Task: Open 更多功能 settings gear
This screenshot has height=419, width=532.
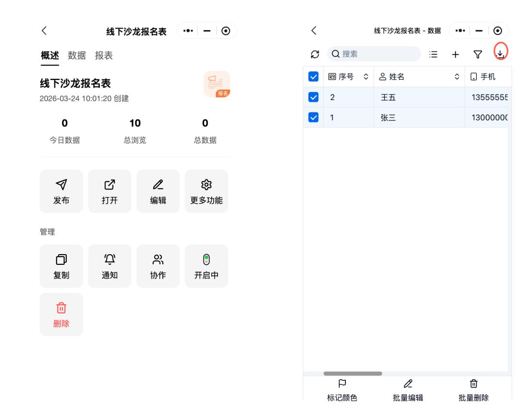Action: [206, 191]
